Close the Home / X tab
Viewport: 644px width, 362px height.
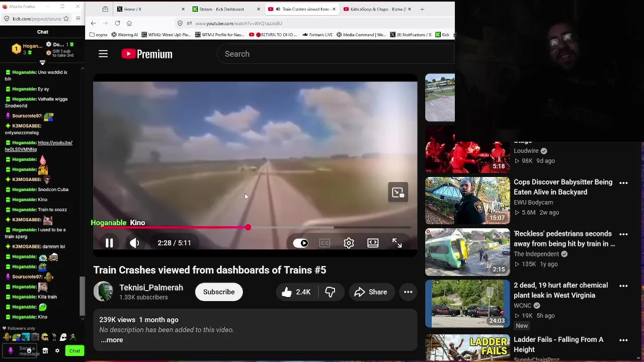(x=183, y=9)
